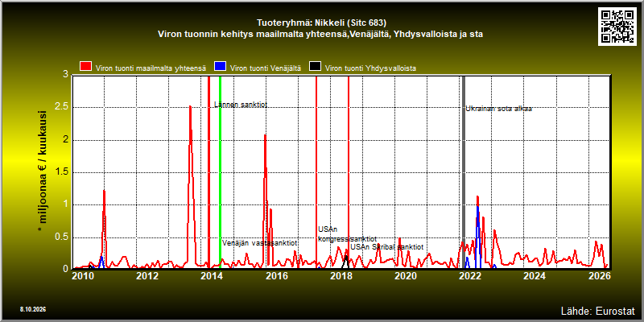Click the x-axis label 2010
Viewport: 644px width, 322px height.
[x=83, y=275]
